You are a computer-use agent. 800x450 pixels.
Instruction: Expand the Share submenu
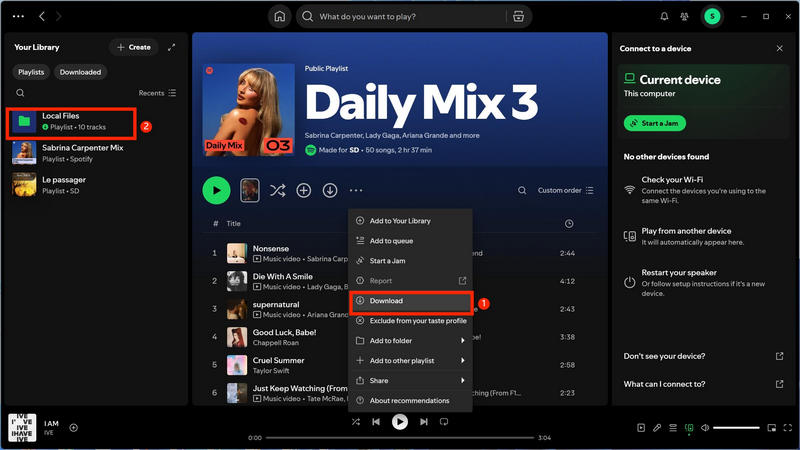pyautogui.click(x=410, y=381)
